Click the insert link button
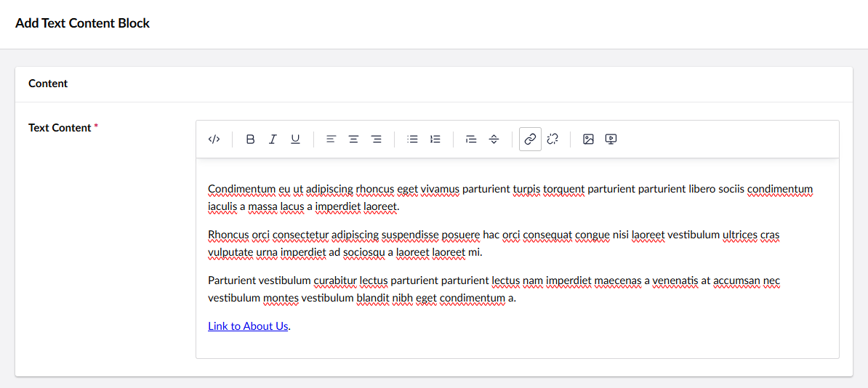The image size is (868, 388). [530, 140]
